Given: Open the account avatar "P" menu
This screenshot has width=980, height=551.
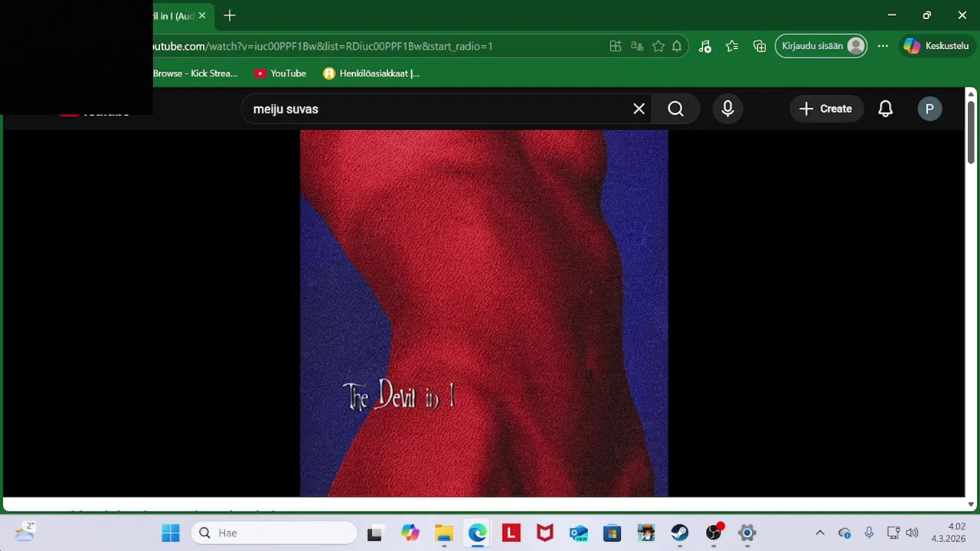Looking at the screenshot, I should coord(929,109).
